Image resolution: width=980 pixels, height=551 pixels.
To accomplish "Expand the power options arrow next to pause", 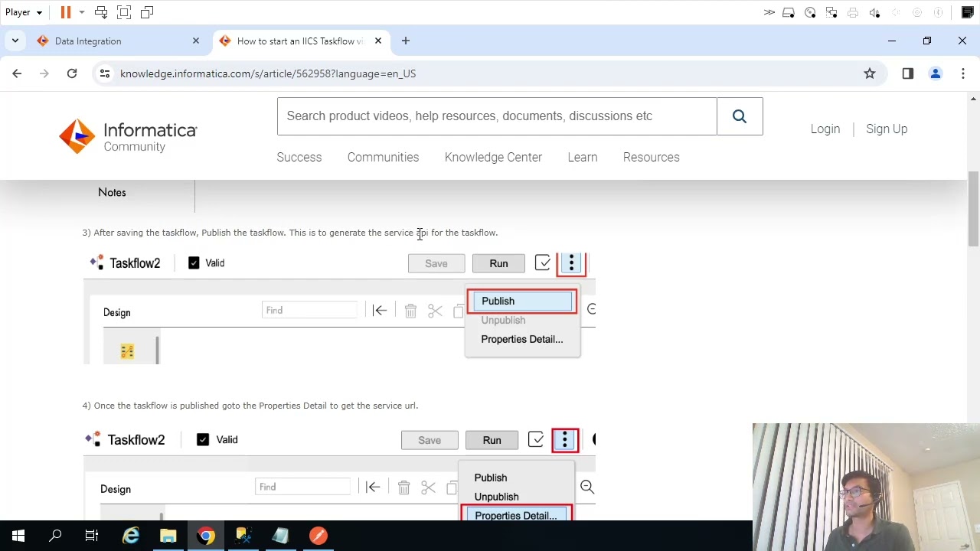I will (x=82, y=12).
